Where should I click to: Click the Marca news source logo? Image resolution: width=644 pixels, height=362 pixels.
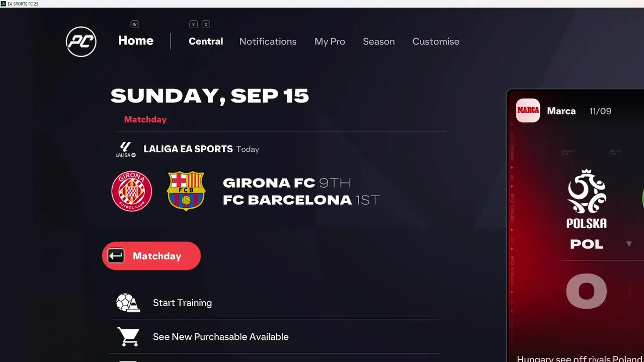pyautogui.click(x=528, y=111)
